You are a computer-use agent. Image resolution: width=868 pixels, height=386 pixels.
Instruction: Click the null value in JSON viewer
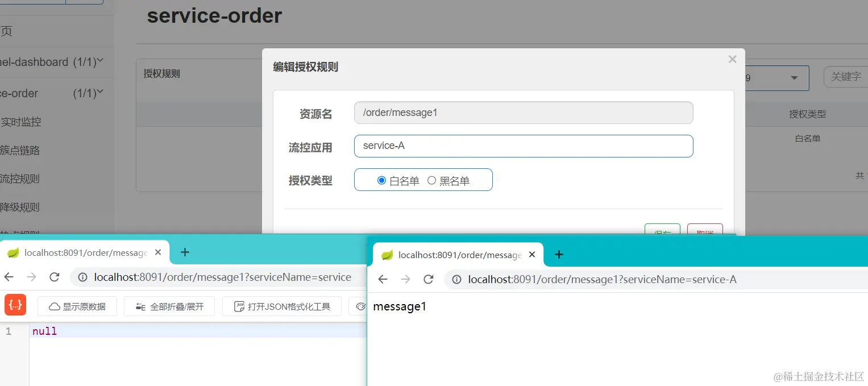[44, 331]
